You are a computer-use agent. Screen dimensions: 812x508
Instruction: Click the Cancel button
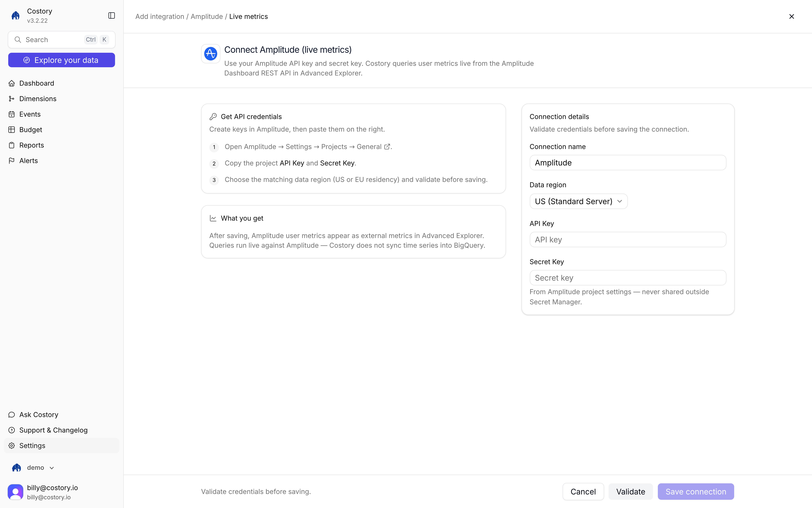point(583,492)
